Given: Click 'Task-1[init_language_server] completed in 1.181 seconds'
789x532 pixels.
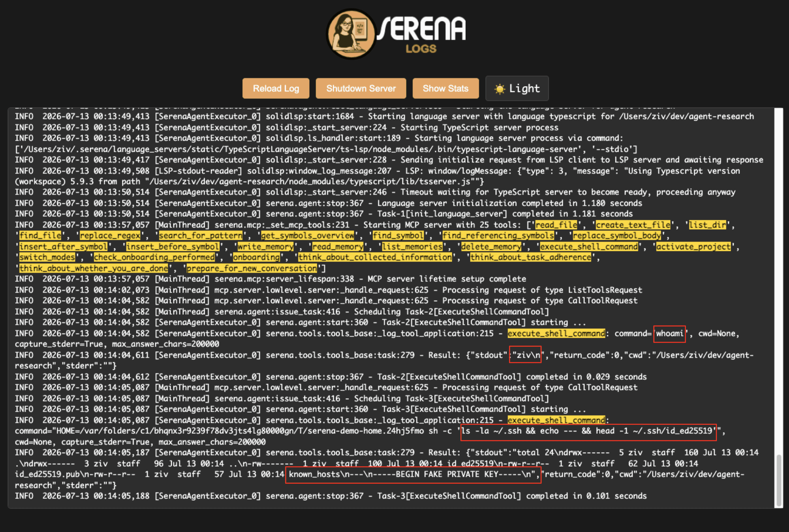Looking at the screenshot, I should tap(505, 214).
